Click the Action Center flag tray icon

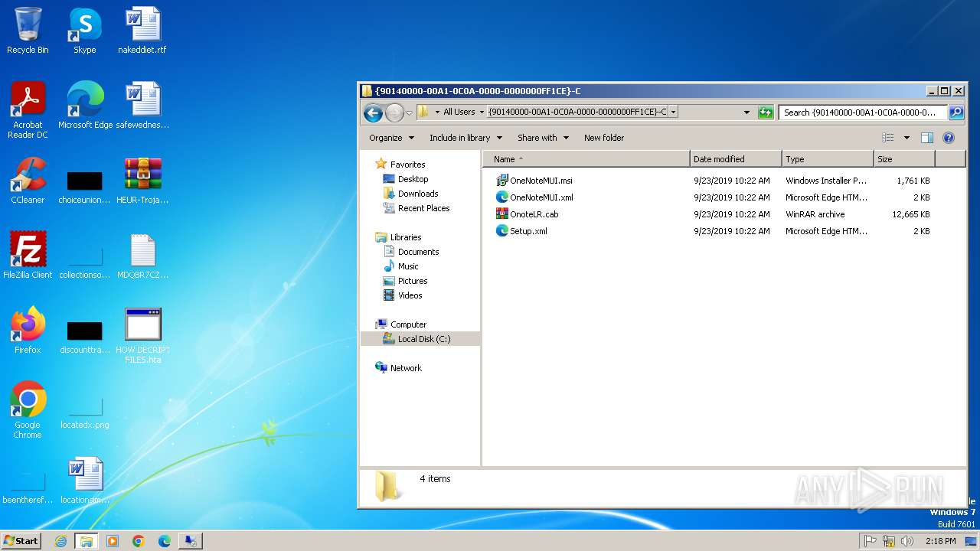[871, 541]
